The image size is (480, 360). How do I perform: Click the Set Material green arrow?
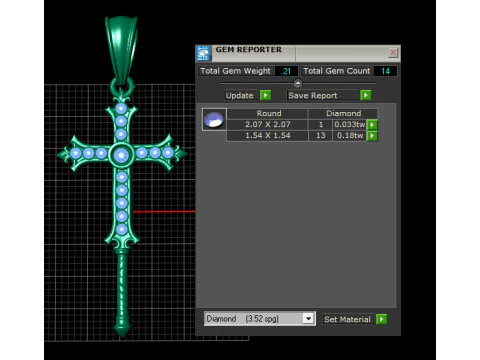[382, 319]
